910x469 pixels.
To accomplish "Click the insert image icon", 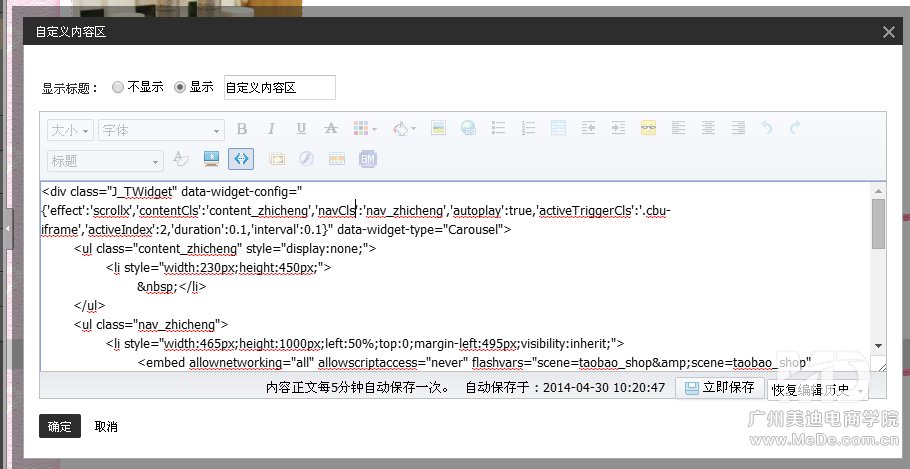I will 438,129.
